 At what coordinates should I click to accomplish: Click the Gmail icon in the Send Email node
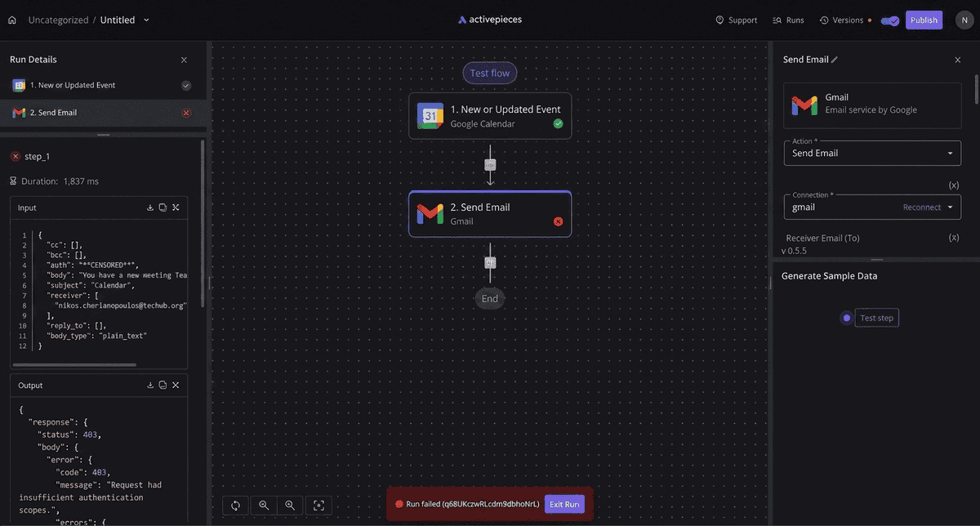coord(430,214)
